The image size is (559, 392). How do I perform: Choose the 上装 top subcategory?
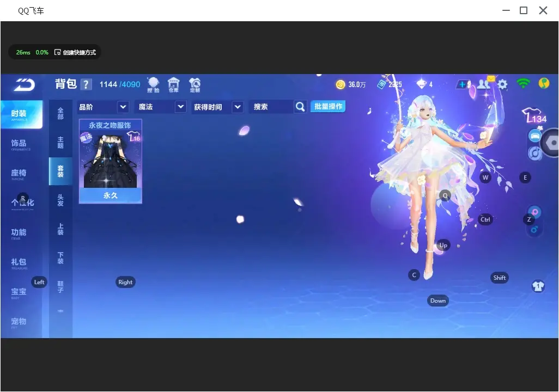click(x=60, y=229)
